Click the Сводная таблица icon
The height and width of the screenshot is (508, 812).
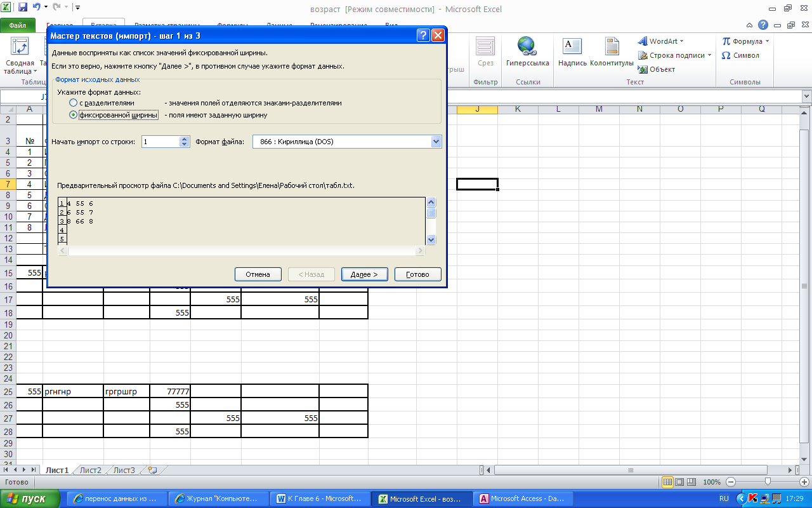pyautogui.click(x=20, y=47)
